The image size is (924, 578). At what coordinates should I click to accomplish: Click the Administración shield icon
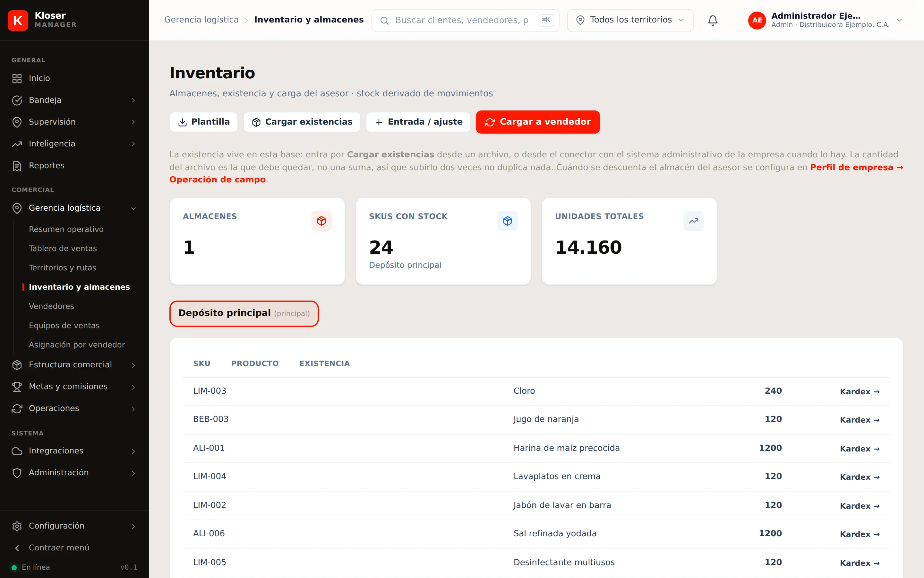[17, 473]
